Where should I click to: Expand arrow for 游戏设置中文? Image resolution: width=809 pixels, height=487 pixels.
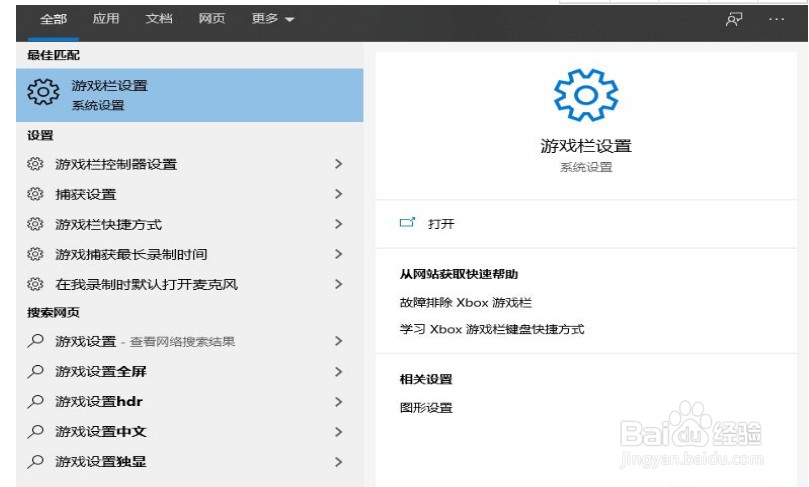338,431
